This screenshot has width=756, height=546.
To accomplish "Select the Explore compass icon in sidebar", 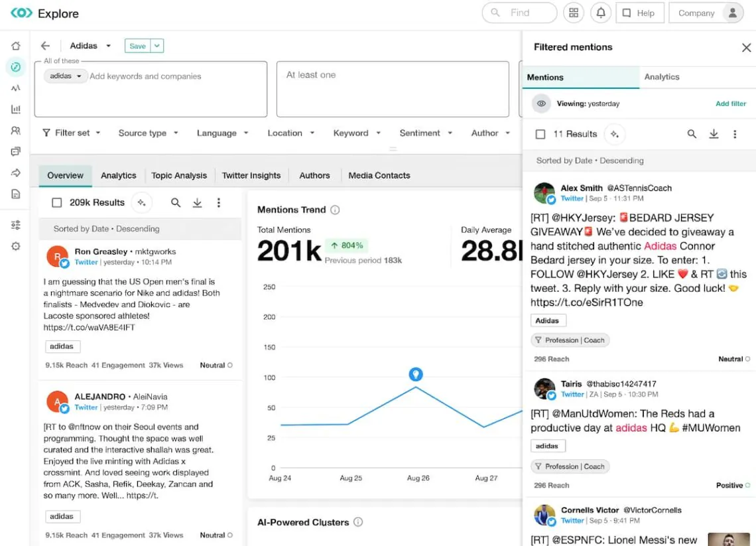I will pyautogui.click(x=16, y=67).
